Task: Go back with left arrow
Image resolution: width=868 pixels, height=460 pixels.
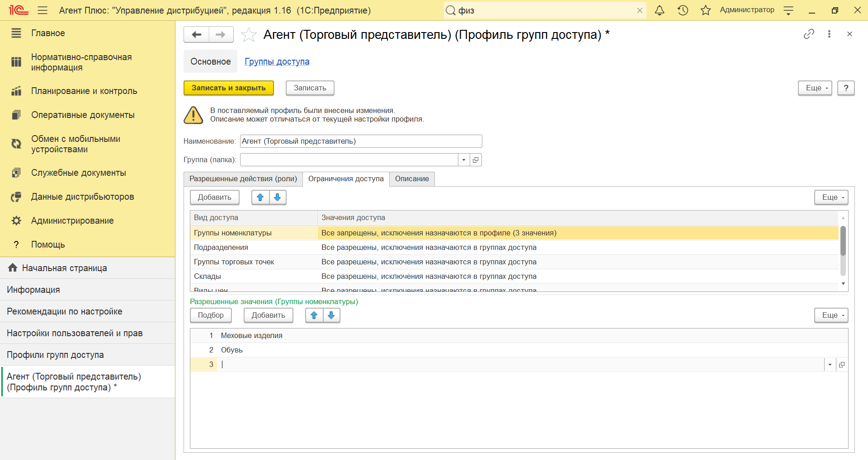Action: point(197,34)
